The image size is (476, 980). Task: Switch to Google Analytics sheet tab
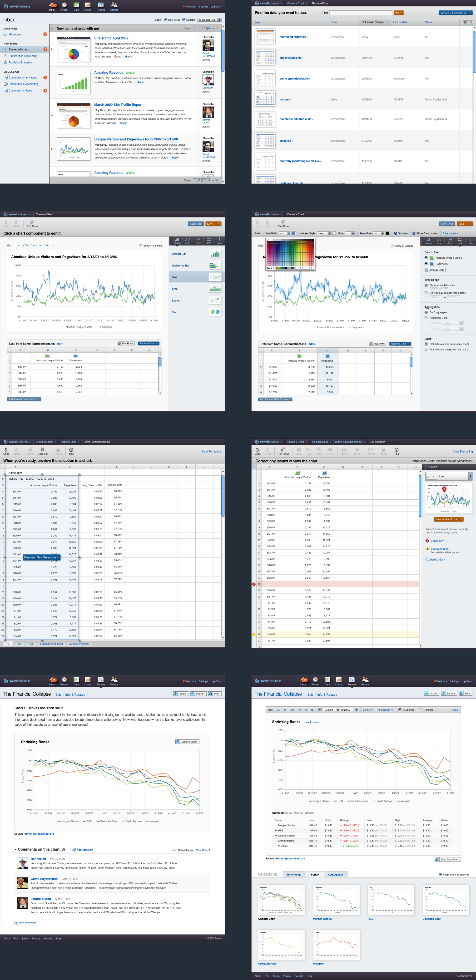[x=79, y=644]
